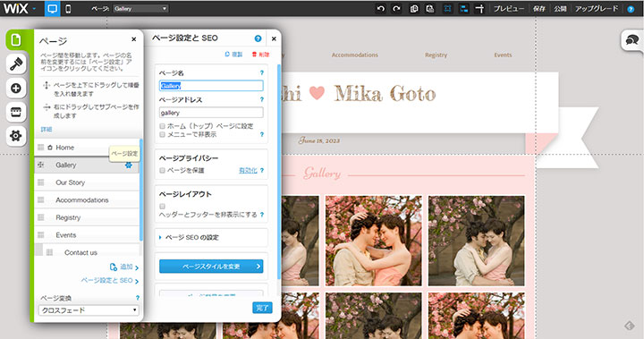
Task: Switch to desktop editor view icon
Action: [52, 9]
